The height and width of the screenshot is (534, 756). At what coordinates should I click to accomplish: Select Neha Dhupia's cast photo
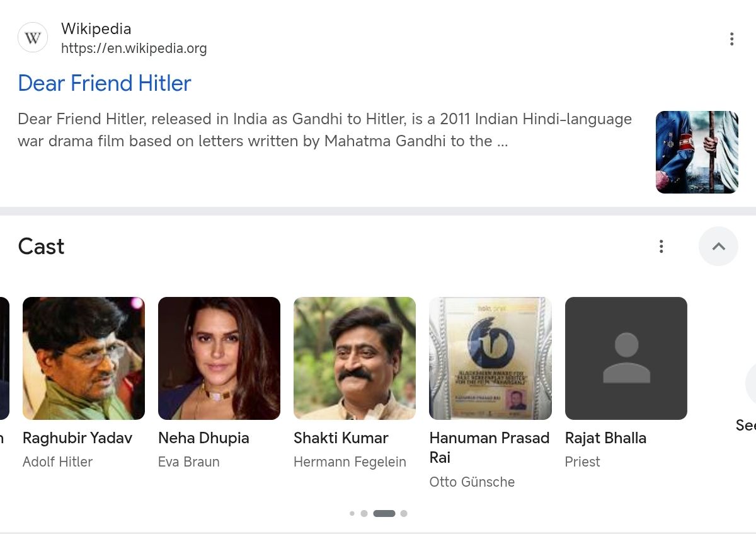219,358
